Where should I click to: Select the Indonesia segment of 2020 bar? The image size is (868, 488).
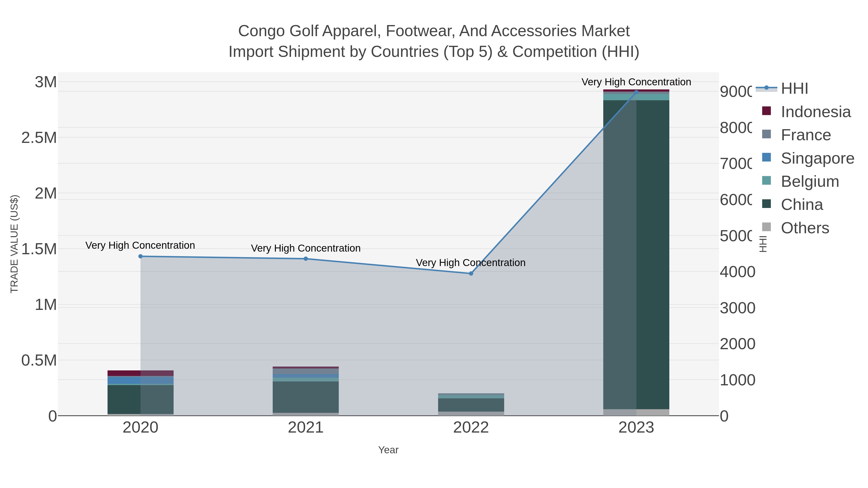tap(141, 373)
